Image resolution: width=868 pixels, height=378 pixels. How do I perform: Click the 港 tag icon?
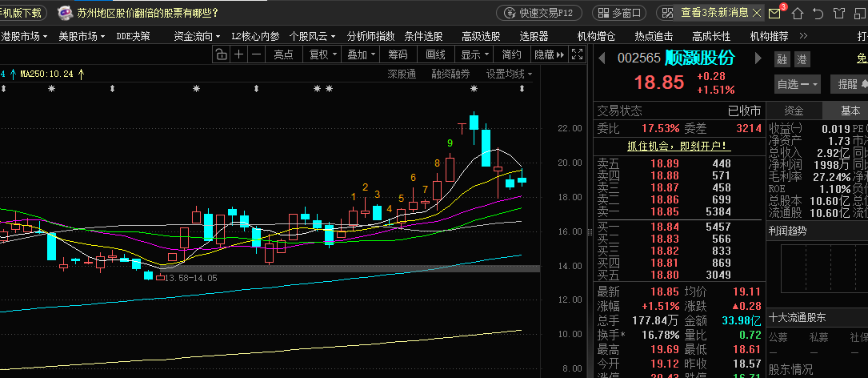pos(802,58)
